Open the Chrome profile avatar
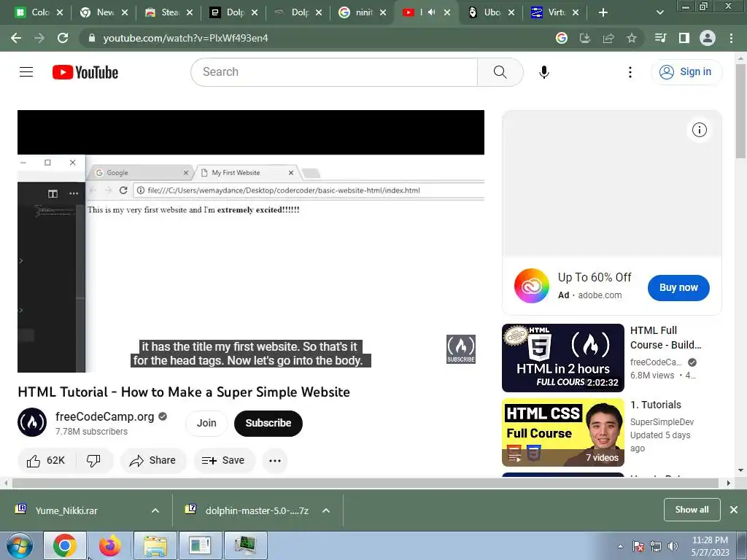This screenshot has width=747, height=560. pyautogui.click(x=708, y=38)
